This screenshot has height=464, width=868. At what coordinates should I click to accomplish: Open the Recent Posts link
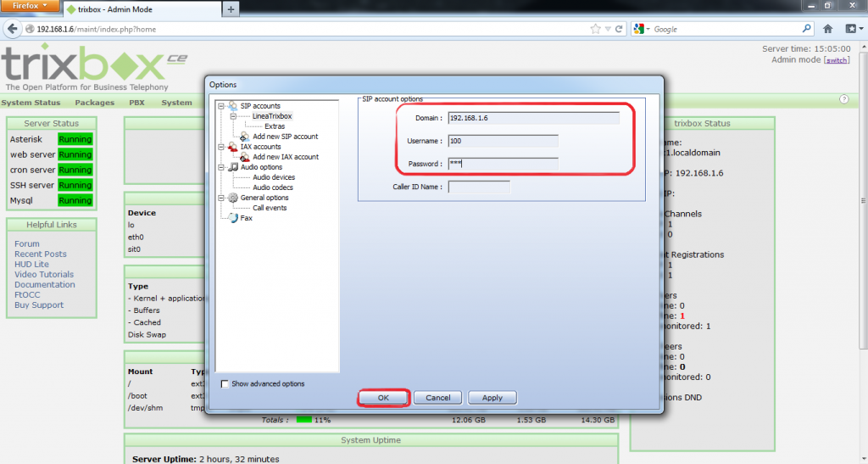(41, 254)
